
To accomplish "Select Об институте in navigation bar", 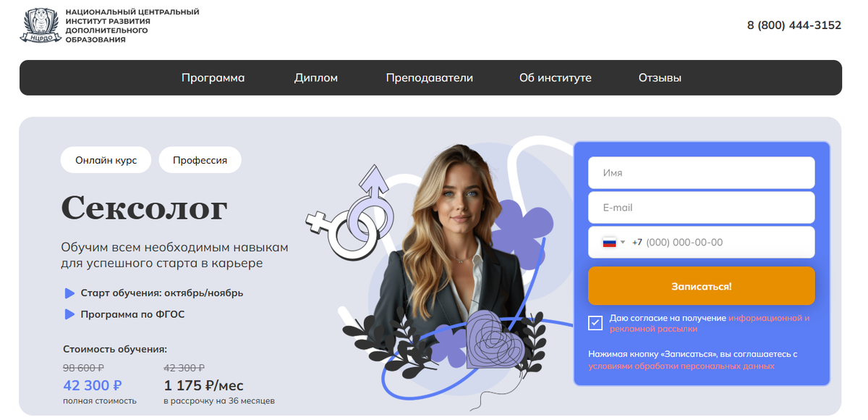I will pyautogui.click(x=556, y=77).
